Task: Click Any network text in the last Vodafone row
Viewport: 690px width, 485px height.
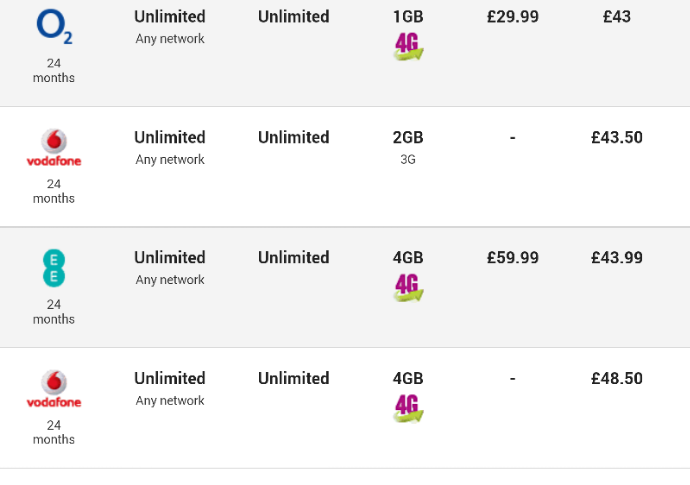Action: tap(170, 400)
